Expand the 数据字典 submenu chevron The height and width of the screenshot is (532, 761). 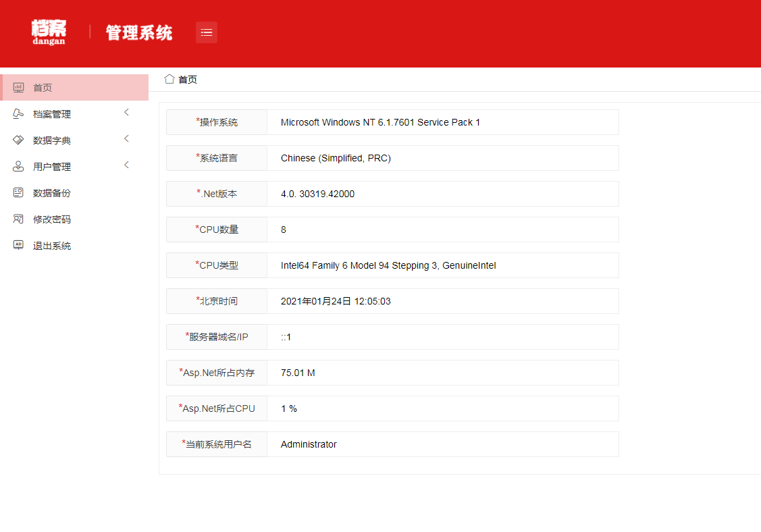(126, 139)
